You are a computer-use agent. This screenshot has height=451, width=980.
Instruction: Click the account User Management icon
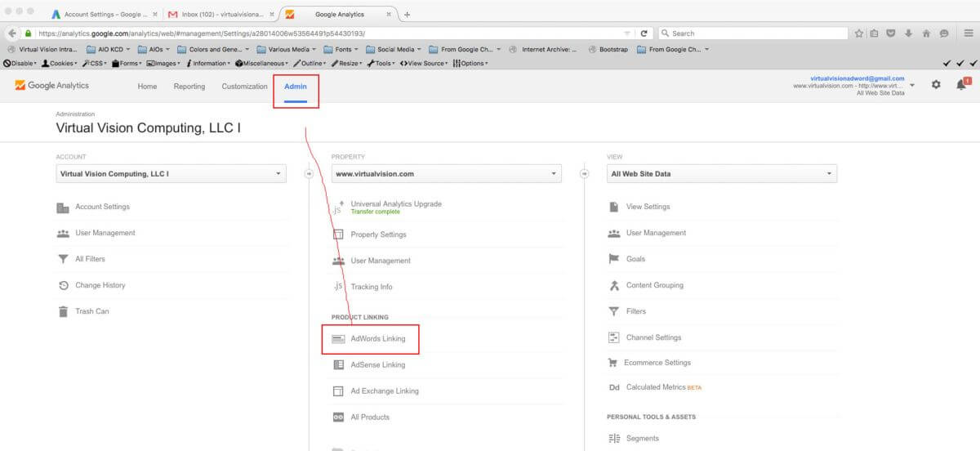(63, 234)
